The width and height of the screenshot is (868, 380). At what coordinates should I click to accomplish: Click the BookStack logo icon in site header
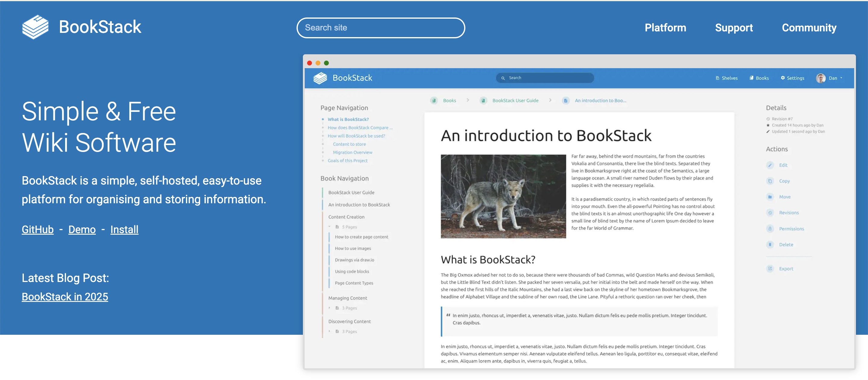pos(35,27)
